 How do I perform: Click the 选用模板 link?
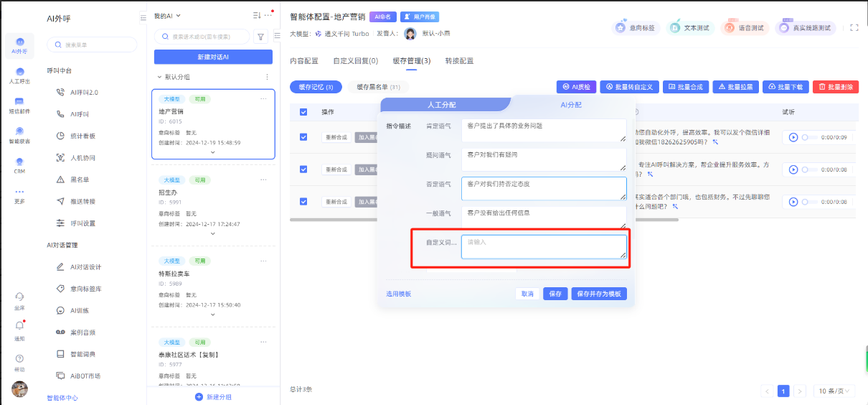(399, 294)
